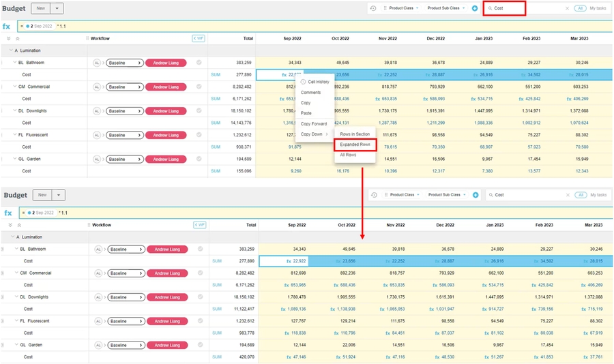Click the New button in the upper Budget header
The image size is (614, 364).
(x=42, y=7)
